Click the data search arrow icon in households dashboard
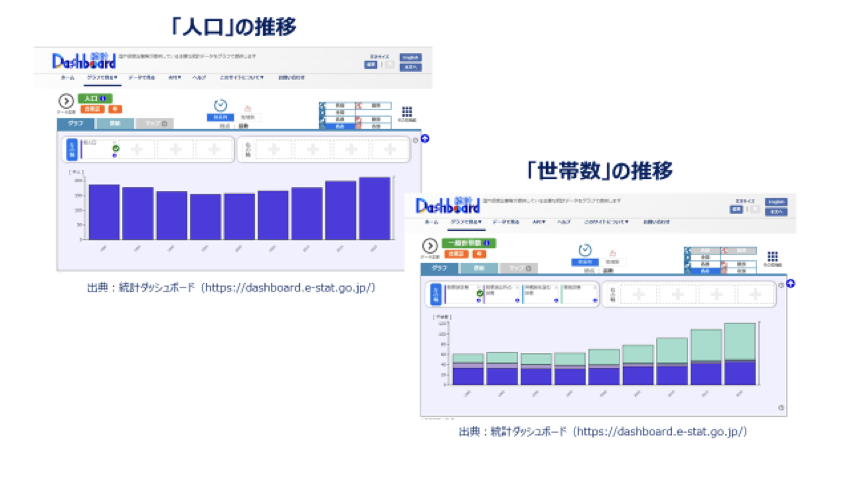The image size is (850, 478). tap(430, 245)
